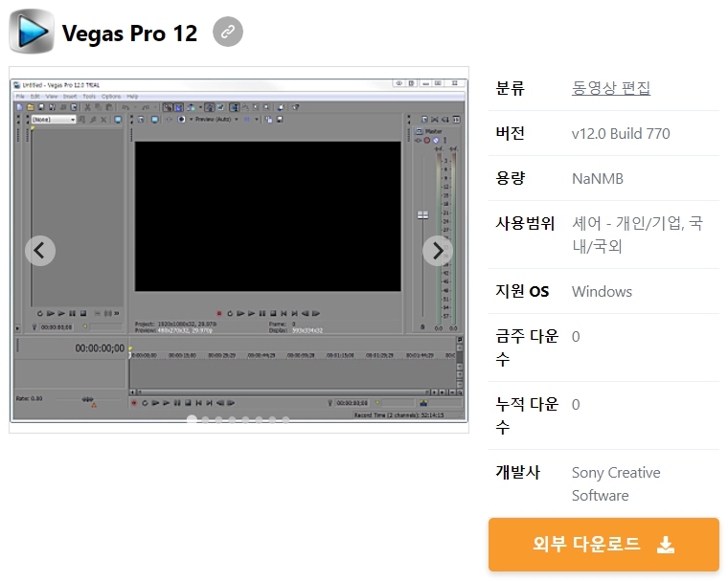The width and height of the screenshot is (728, 582).
Task: Click the Sony Creative Software developer name
Action: pyautogui.click(x=616, y=484)
